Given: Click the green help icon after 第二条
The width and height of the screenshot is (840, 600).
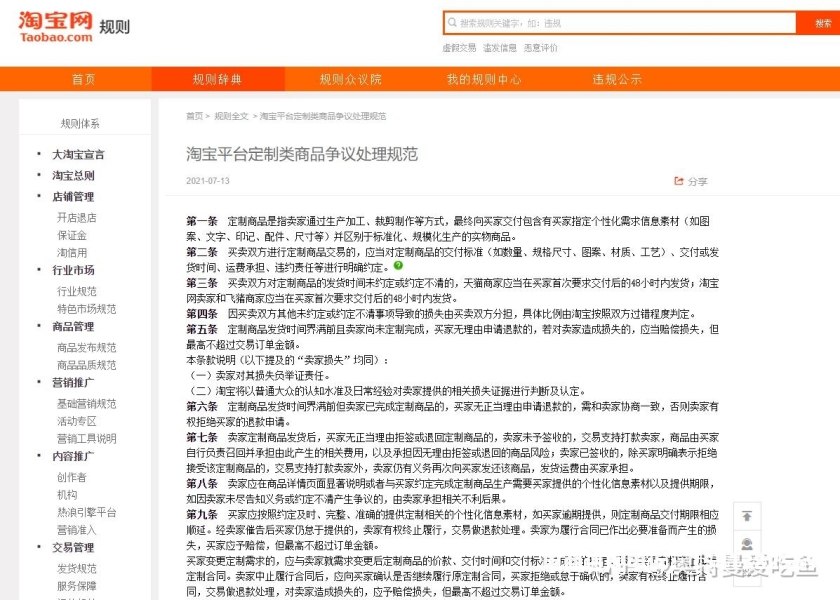Looking at the screenshot, I should (398, 266).
